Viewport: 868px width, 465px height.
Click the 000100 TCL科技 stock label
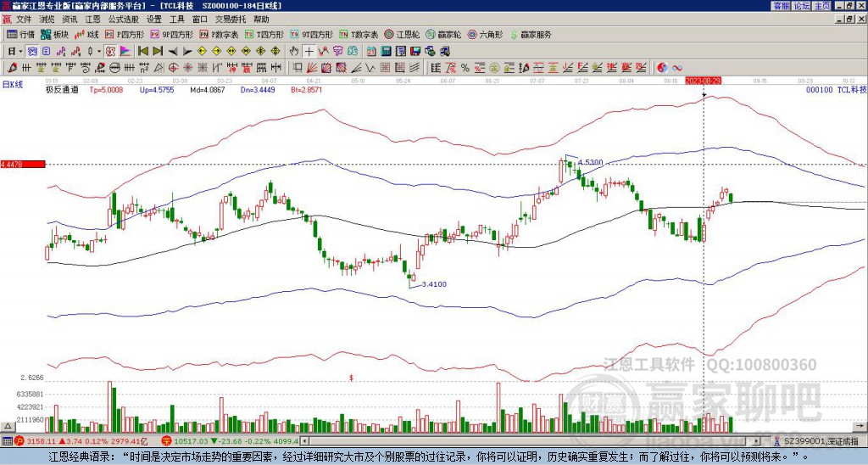836,90
